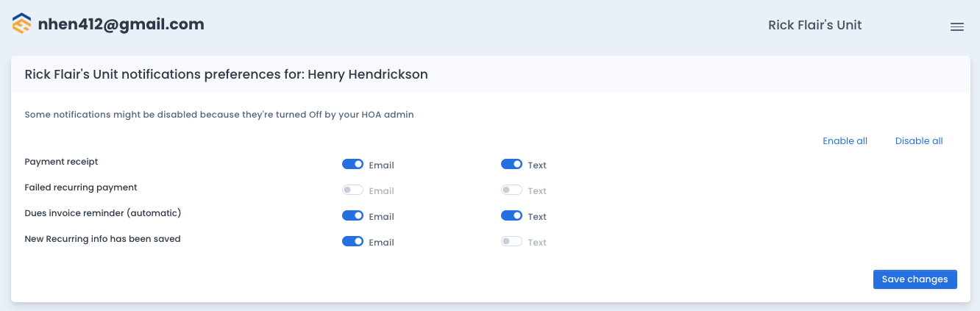Disable Dues invoice reminder Email notification
This screenshot has width=980, height=311.
tap(353, 216)
